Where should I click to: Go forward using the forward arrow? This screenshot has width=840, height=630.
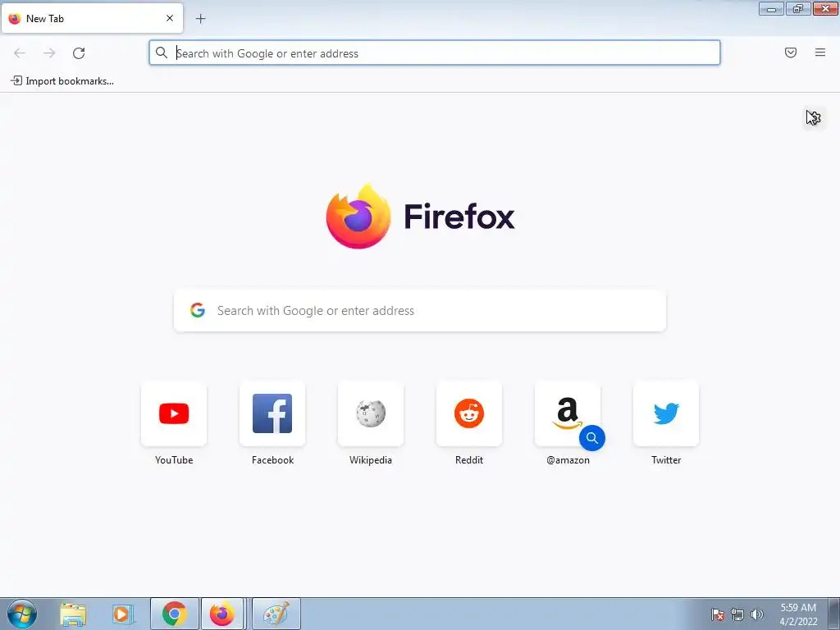(x=49, y=53)
